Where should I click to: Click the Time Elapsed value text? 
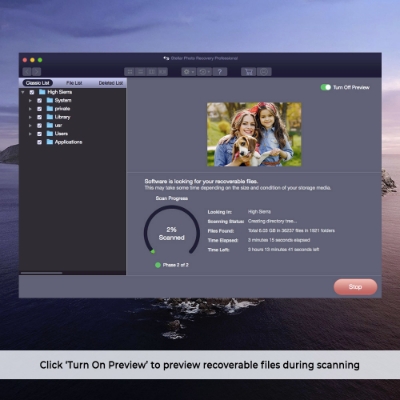click(279, 240)
